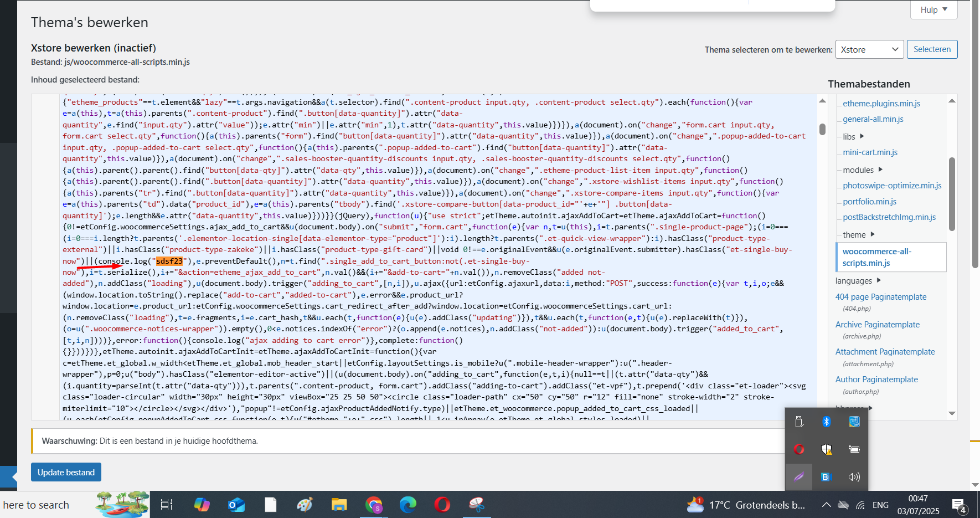Open Microsoft Edge from the taskbar
Screen dimensions: 980x518
(x=408, y=505)
